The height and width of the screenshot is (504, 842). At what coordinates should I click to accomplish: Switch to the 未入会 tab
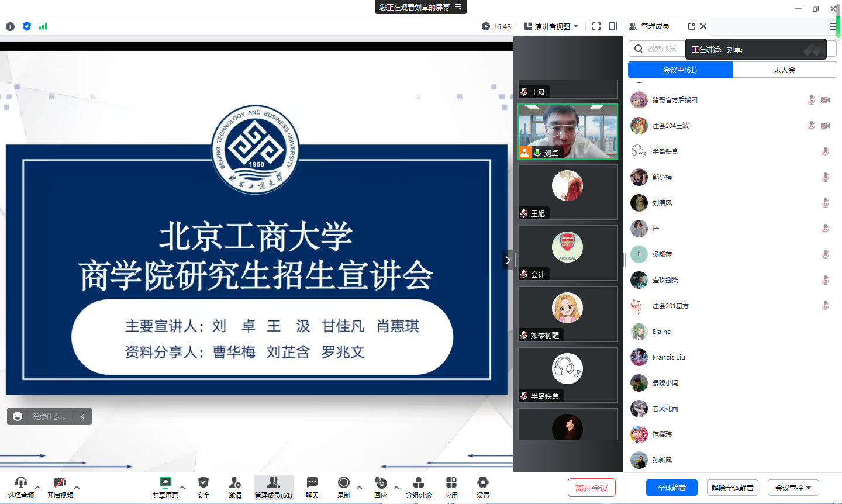tap(784, 70)
